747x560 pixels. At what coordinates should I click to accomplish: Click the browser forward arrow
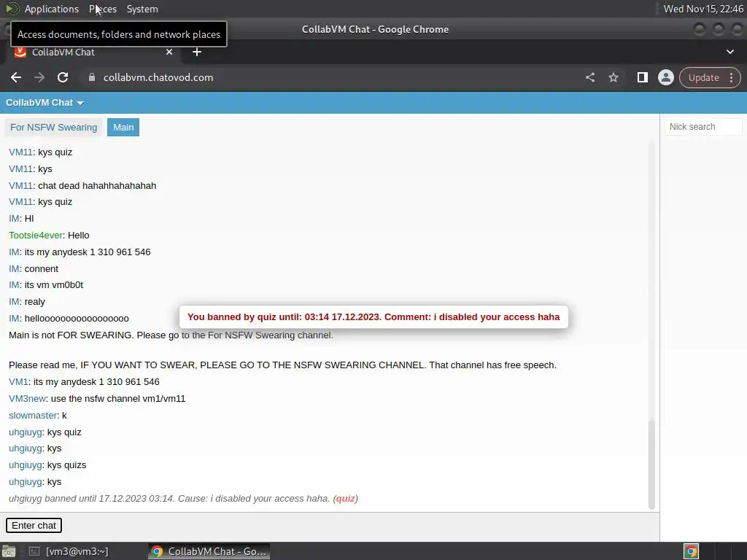click(x=39, y=77)
